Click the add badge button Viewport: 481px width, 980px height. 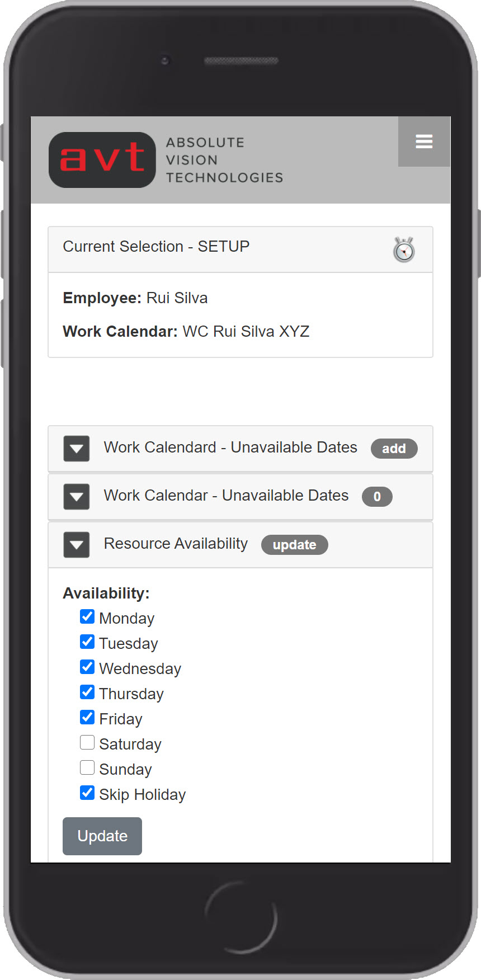pos(394,449)
